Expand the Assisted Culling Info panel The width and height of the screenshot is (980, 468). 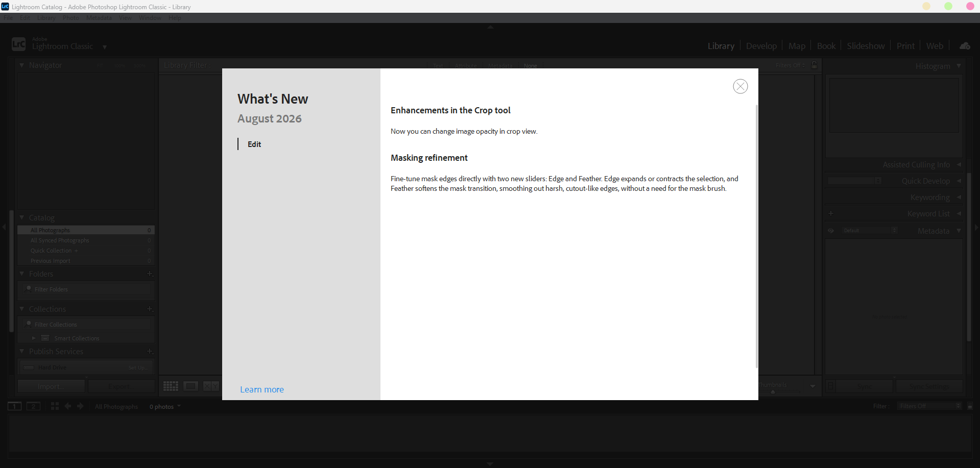[x=959, y=164]
